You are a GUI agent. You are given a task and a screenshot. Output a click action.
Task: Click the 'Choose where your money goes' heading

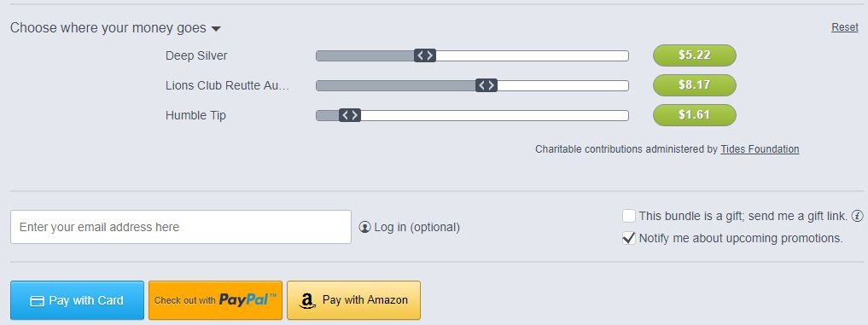click(108, 27)
